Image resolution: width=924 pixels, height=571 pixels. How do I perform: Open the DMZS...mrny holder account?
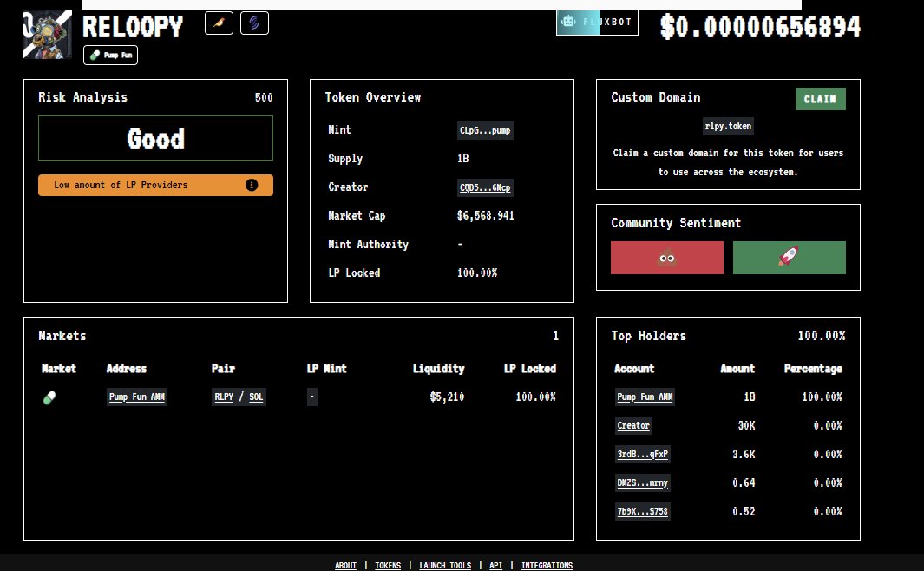[x=642, y=482]
